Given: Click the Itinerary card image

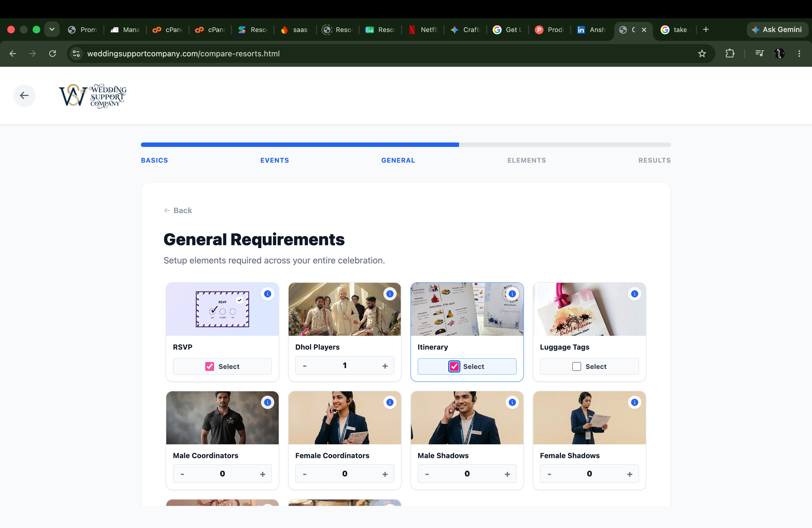Looking at the screenshot, I should 467,309.
